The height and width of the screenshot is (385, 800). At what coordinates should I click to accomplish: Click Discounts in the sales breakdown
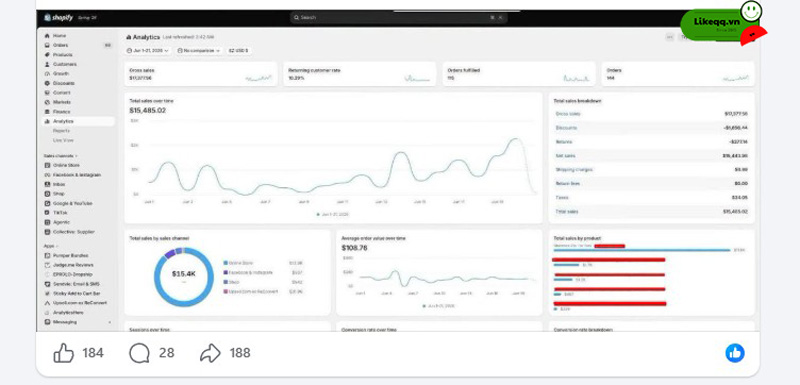coord(652,127)
